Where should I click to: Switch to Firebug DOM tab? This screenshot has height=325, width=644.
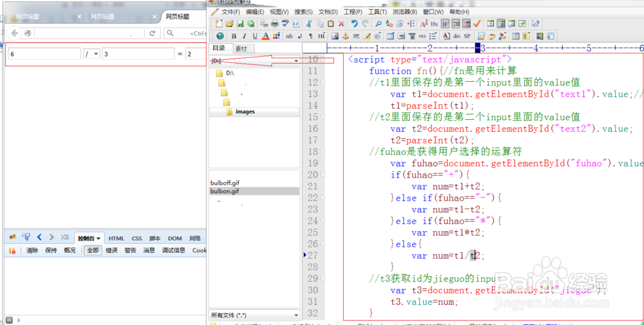point(175,238)
